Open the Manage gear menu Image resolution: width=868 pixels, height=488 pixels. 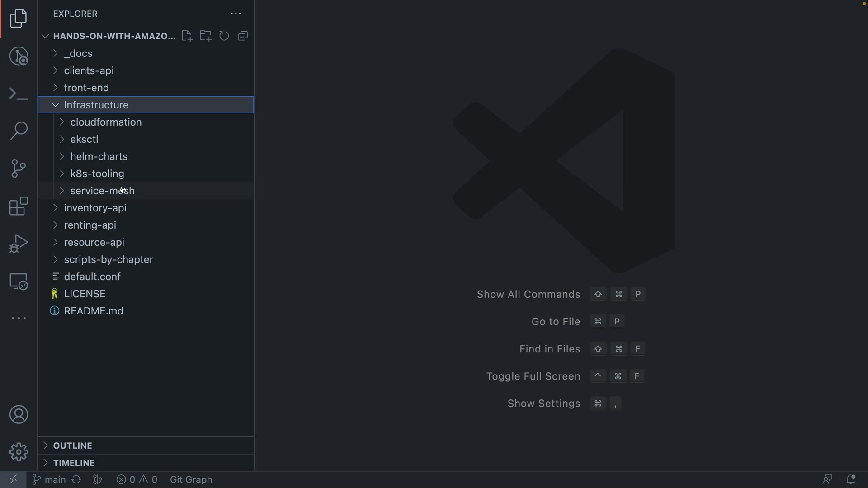pyautogui.click(x=19, y=452)
